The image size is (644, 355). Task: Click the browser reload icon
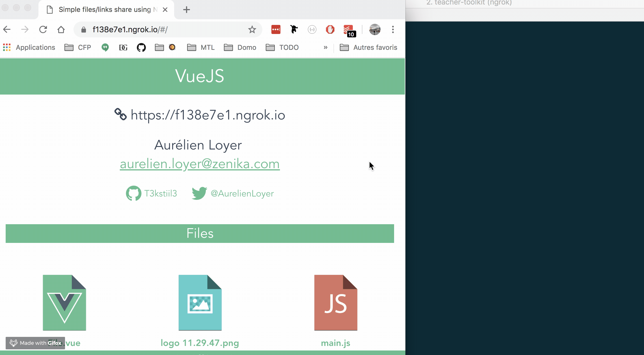(x=43, y=29)
